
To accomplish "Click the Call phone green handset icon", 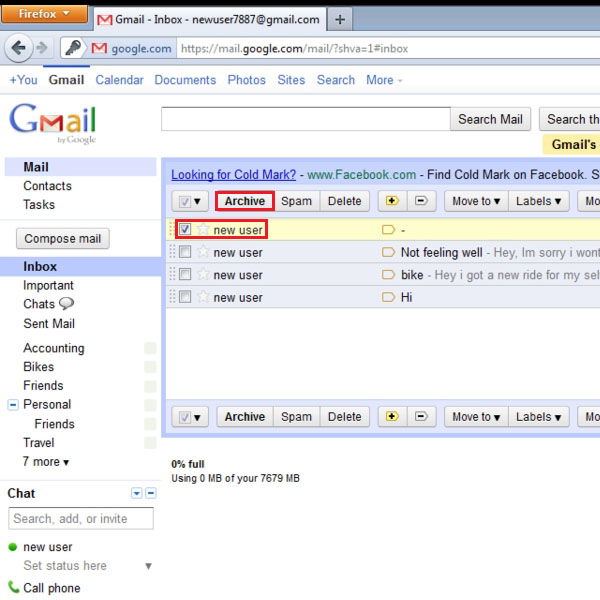I will pos(13,587).
